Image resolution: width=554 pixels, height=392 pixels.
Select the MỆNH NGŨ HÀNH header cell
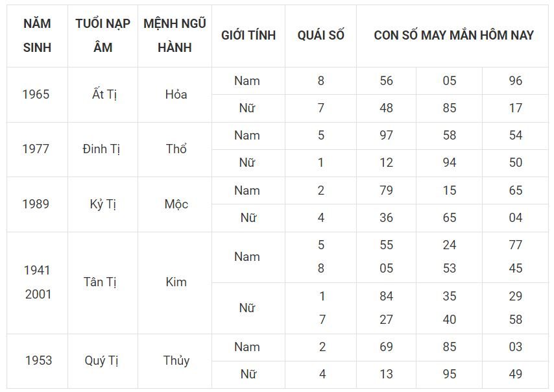[x=175, y=36]
